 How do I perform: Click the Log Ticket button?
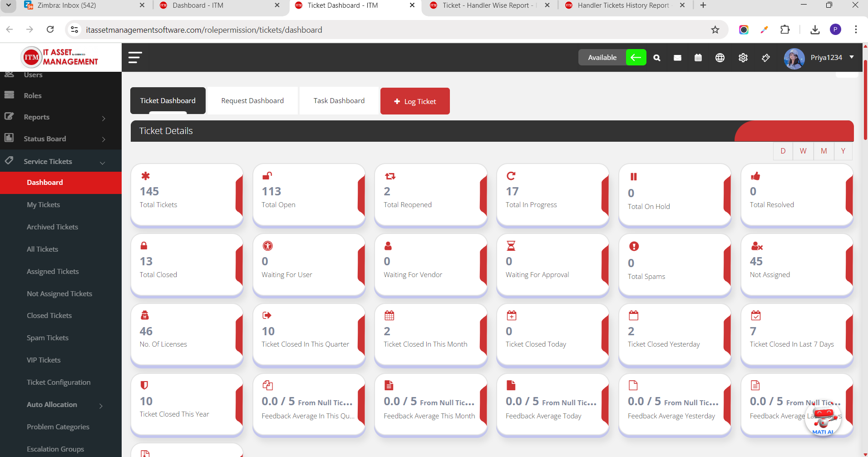(414, 101)
